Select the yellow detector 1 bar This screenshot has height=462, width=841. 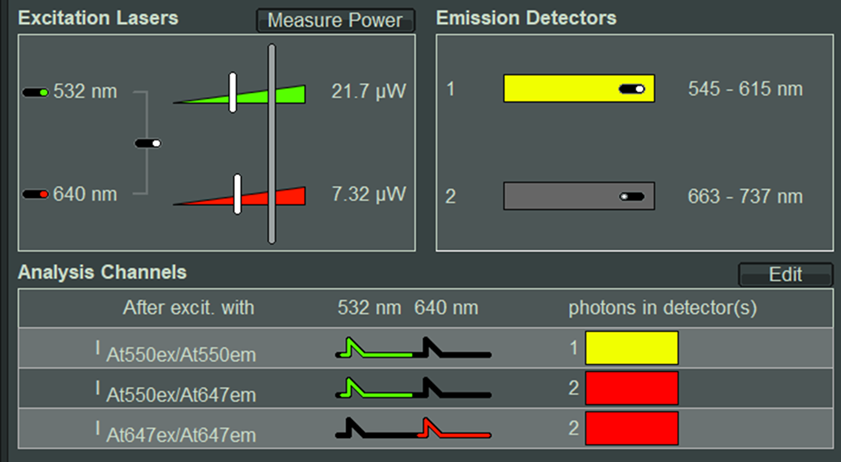click(x=560, y=89)
